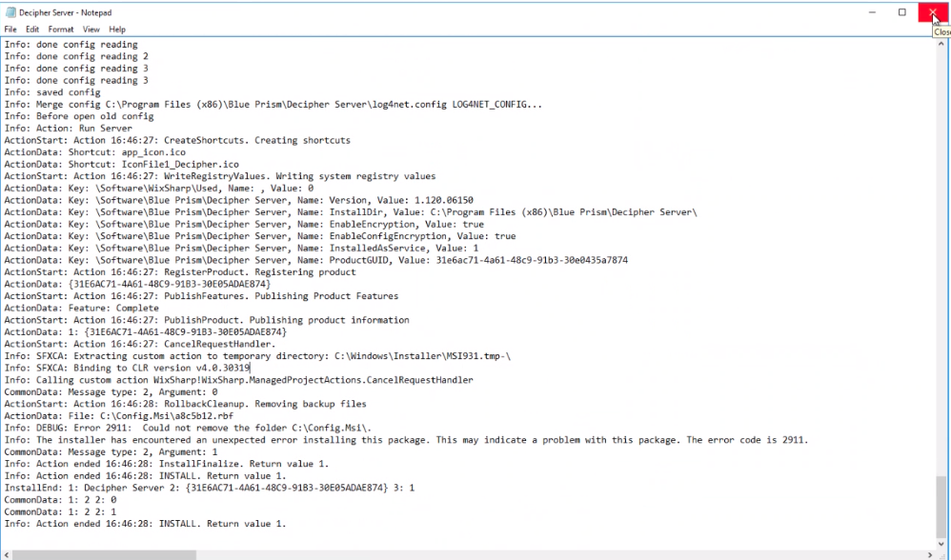Viewport: 951px width, 560px height.
Task: Click the 'SFXCA: Extracting custom action' line
Action: (x=258, y=356)
